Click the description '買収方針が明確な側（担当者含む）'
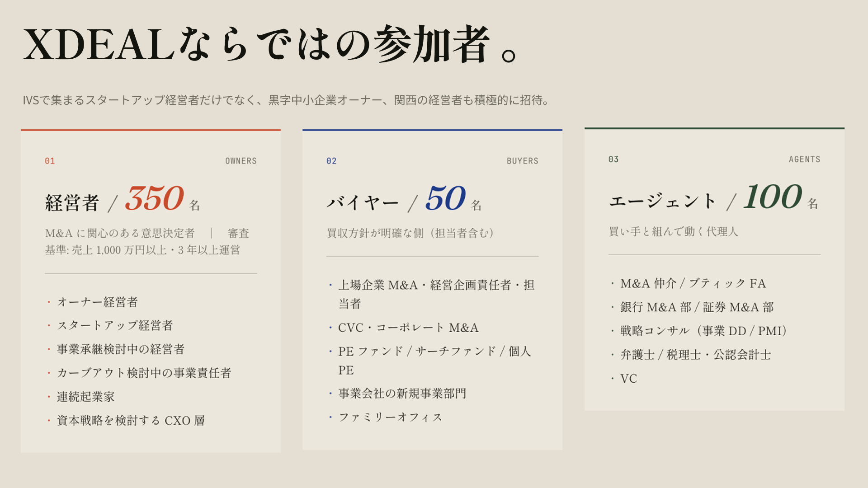The height and width of the screenshot is (488, 868). tap(410, 233)
